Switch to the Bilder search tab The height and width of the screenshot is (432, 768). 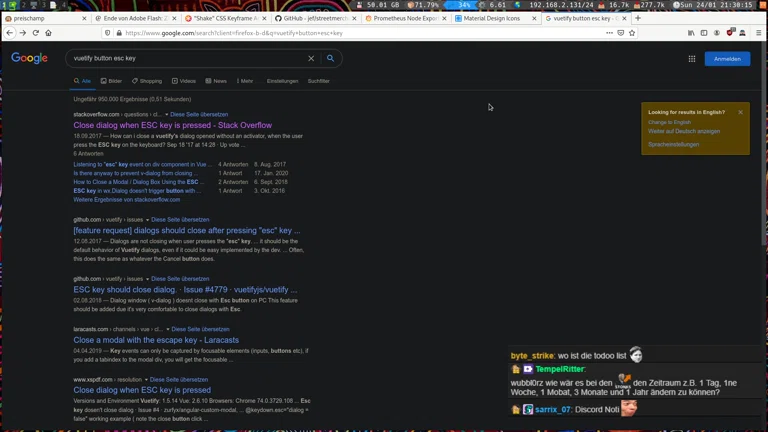(112, 81)
